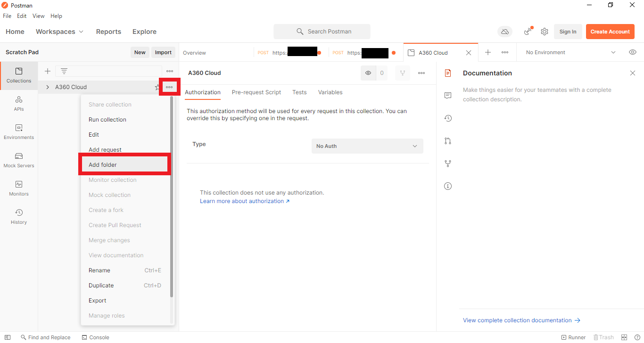Select the Authorization tab
Viewport: 644px width, 343px height.
(x=203, y=92)
